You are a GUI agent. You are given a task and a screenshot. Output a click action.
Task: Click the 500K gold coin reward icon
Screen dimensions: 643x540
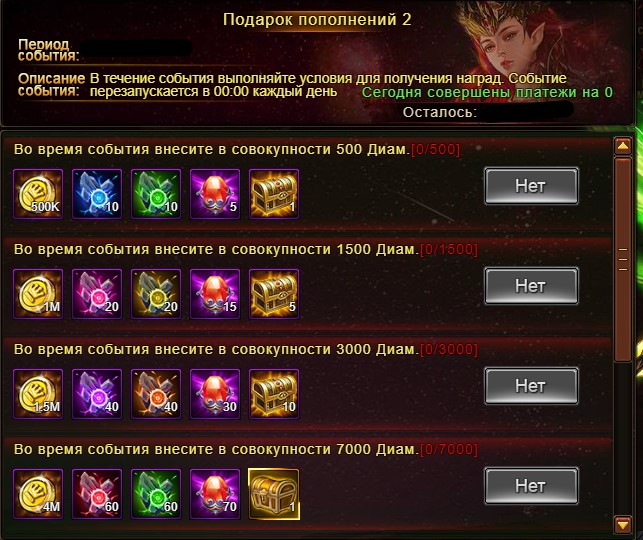(38, 194)
